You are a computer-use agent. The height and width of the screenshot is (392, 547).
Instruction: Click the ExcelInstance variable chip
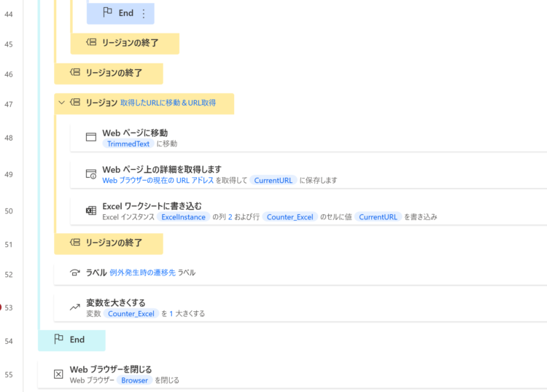point(184,217)
